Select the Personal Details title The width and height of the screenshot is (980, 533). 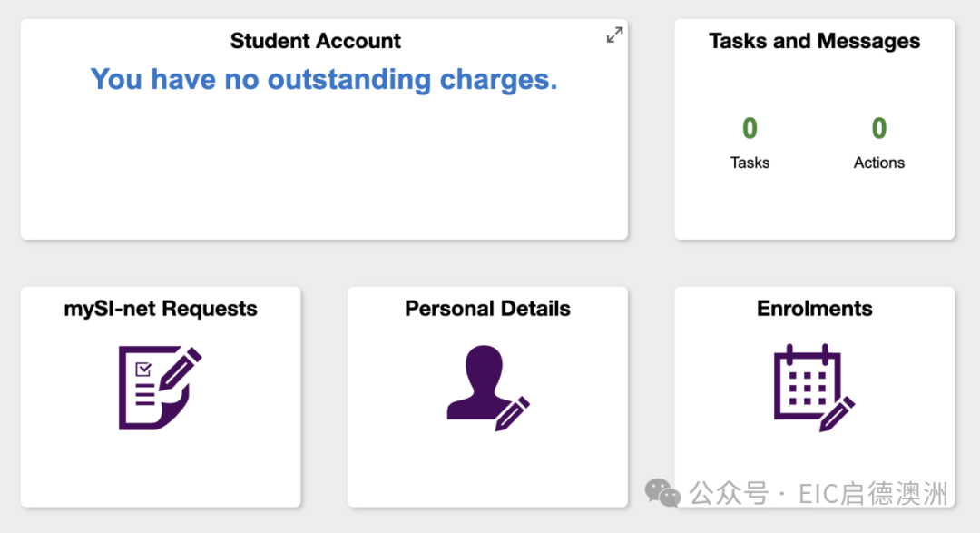487,309
